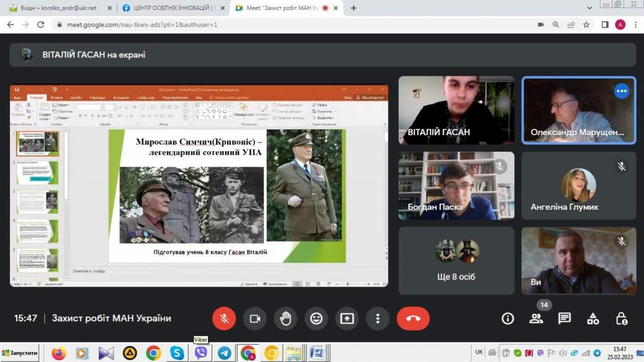Open options on Олександр Марущенко's tile
The image size is (644, 362).
click(621, 91)
